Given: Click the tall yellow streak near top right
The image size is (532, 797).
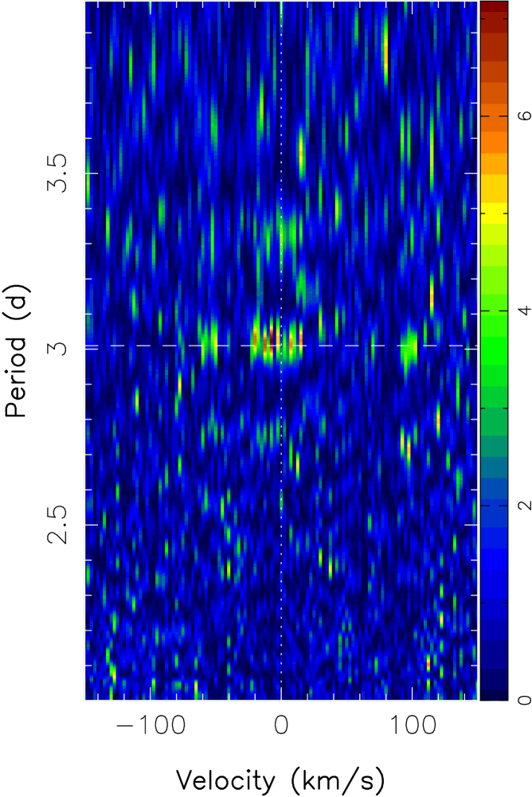Looking at the screenshot, I should pos(386,52).
